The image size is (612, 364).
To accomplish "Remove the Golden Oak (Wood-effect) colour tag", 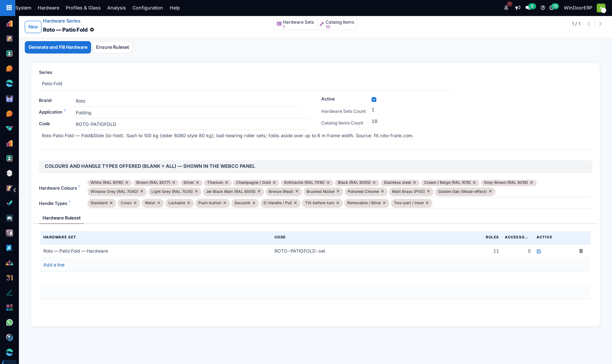I will [490, 191].
